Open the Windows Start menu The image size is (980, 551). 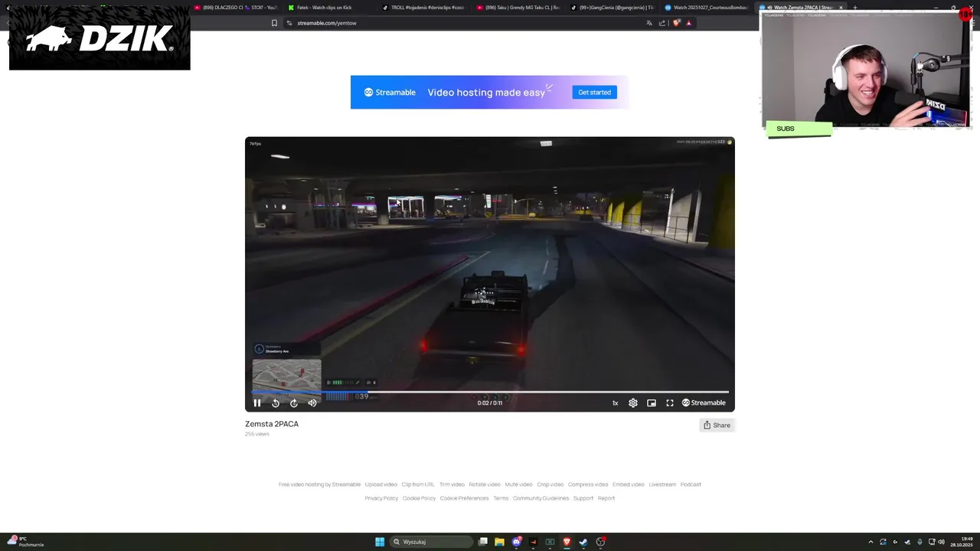coord(380,542)
